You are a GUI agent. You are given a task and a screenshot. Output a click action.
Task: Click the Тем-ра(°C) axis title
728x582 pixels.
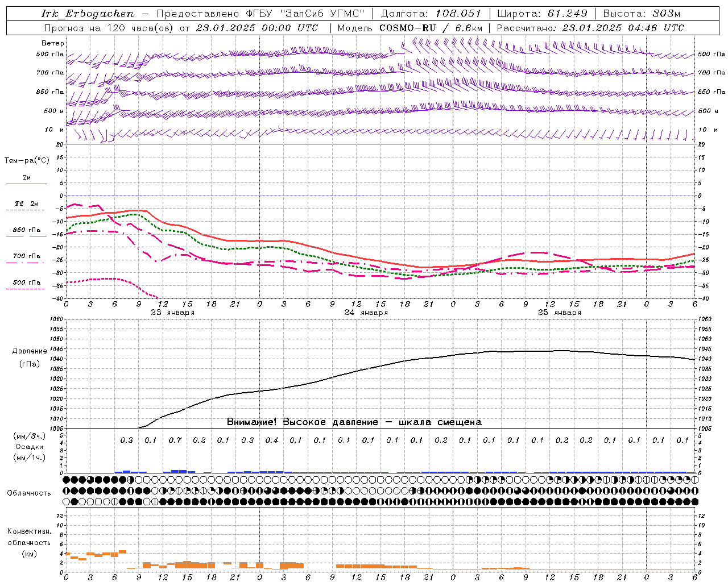[27, 161]
